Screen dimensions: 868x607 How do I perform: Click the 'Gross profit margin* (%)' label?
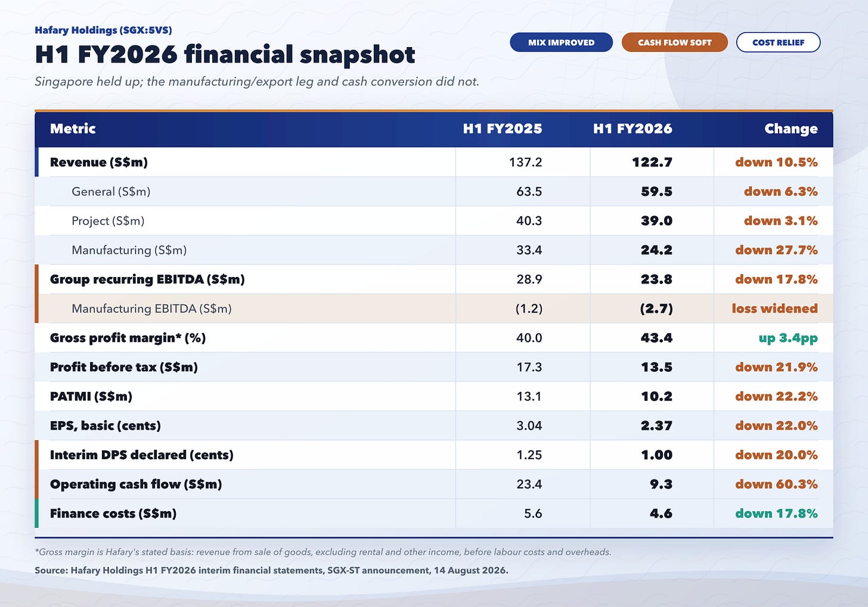click(x=128, y=338)
